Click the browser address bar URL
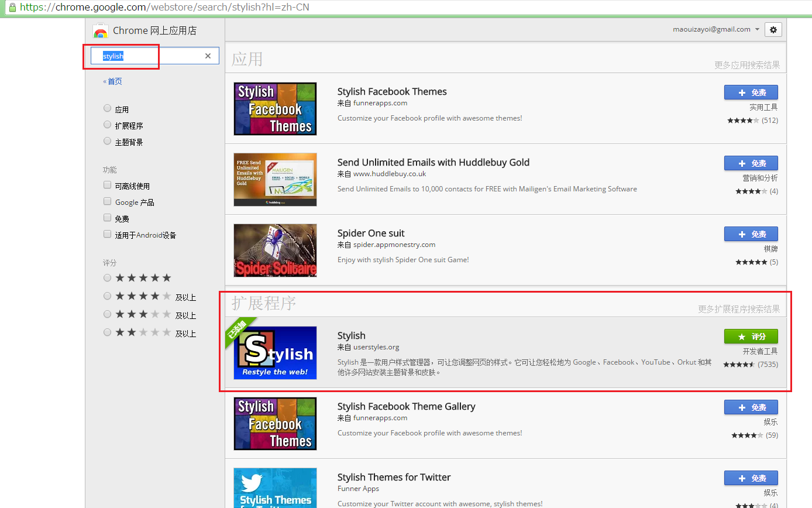This screenshot has width=812, height=508. tap(164, 8)
